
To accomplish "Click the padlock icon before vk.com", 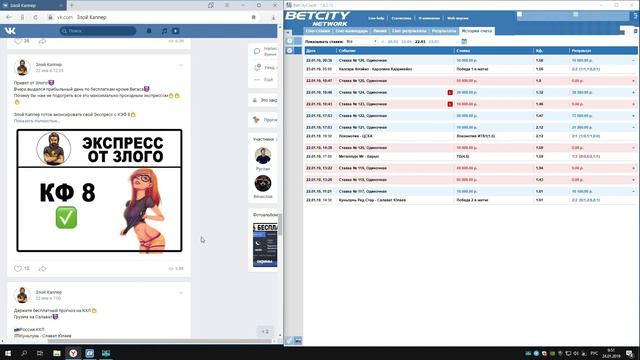I will [x=50, y=17].
